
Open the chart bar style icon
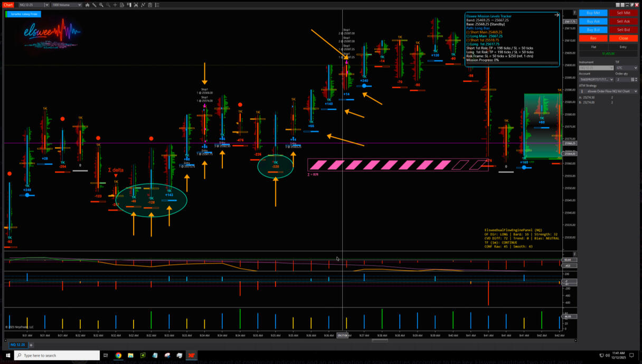[87, 5]
